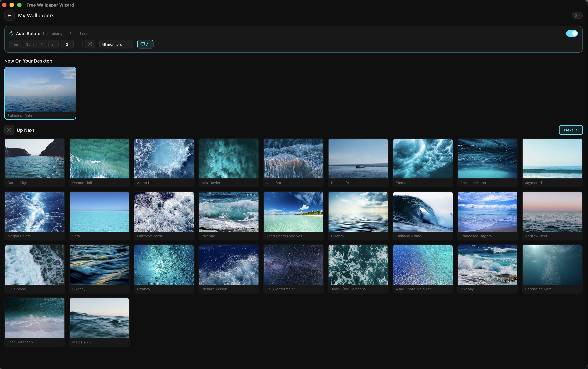Select the Matt Hardy wallpaper thumbnail
The height and width of the screenshot is (369, 588).
[99, 317]
